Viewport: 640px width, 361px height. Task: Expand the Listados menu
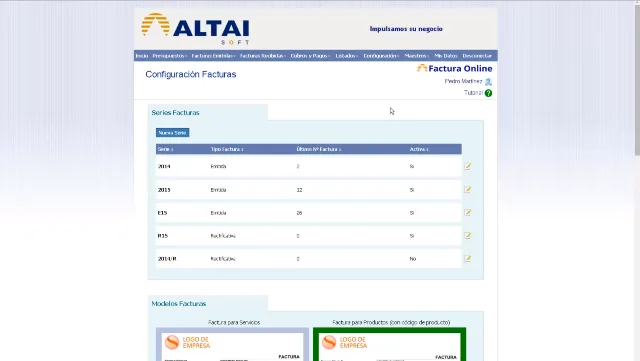(x=347, y=56)
